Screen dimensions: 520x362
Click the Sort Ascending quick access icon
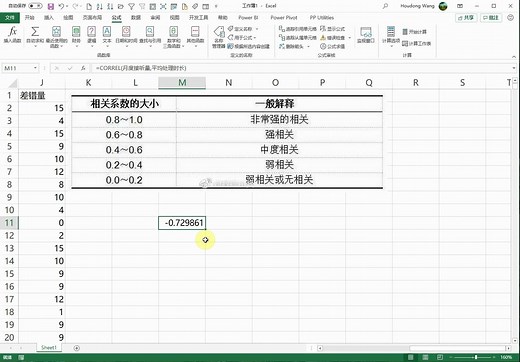coord(99,6)
